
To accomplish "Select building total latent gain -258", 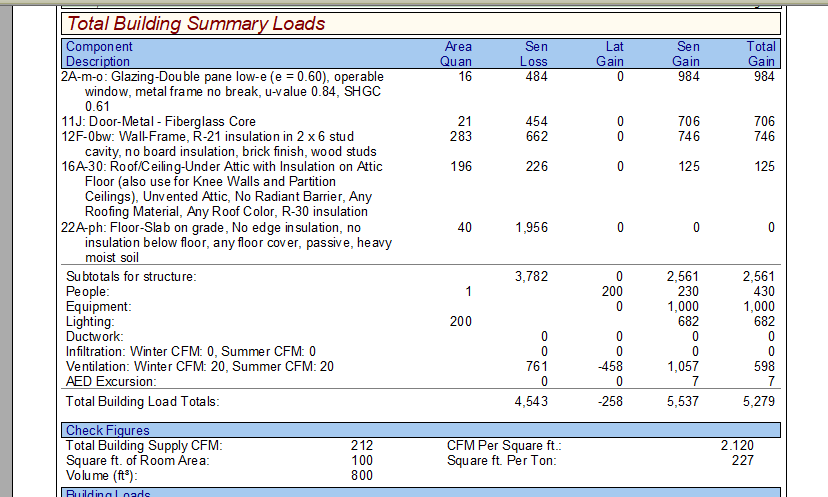I will click(610, 401).
